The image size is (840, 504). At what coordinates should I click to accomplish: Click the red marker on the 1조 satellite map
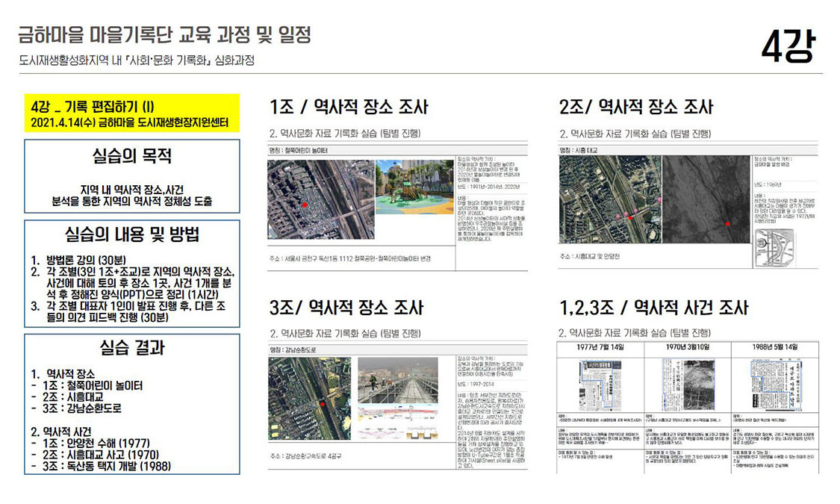pyautogui.click(x=305, y=205)
